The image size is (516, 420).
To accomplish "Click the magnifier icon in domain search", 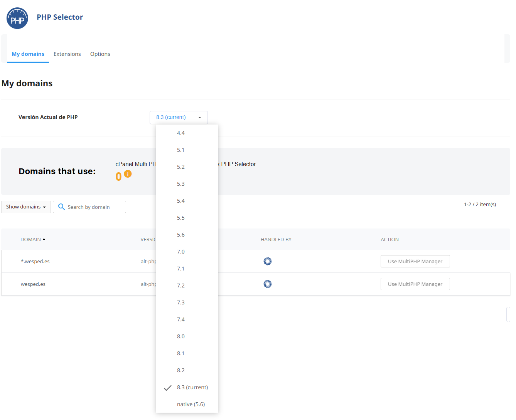I will (x=61, y=207).
